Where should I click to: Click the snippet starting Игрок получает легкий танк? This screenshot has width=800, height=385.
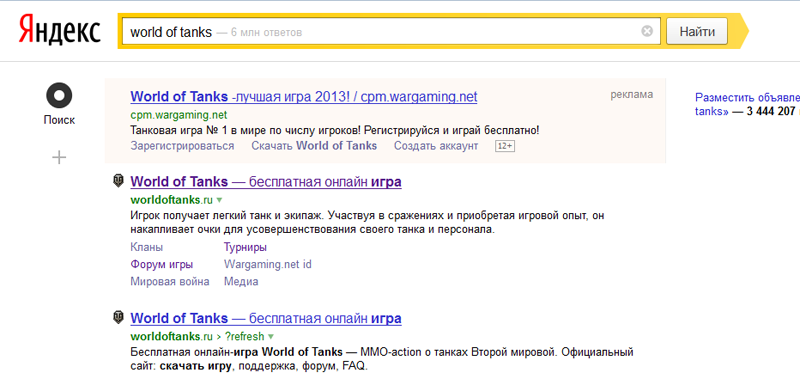coord(367,223)
